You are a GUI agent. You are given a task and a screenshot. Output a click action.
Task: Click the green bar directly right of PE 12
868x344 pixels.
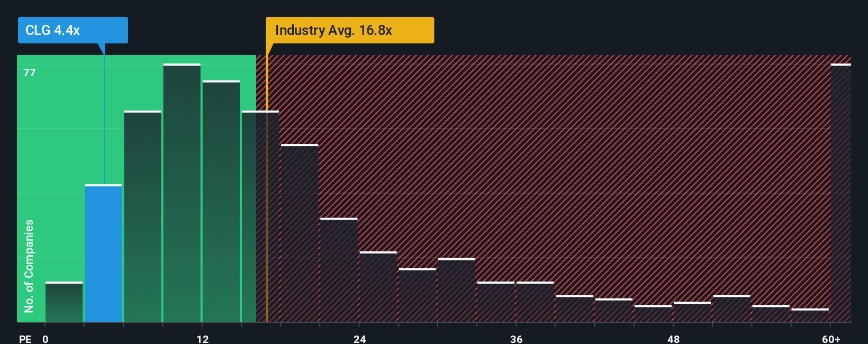point(221,201)
